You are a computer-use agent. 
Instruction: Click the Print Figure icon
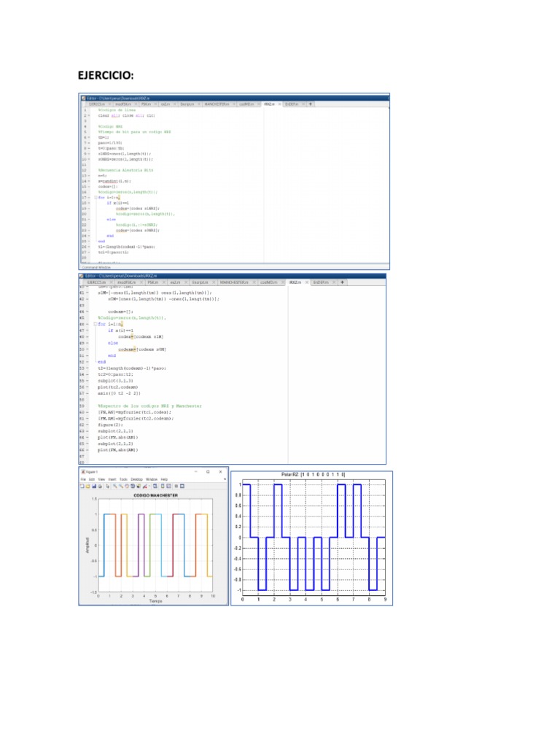point(100,485)
